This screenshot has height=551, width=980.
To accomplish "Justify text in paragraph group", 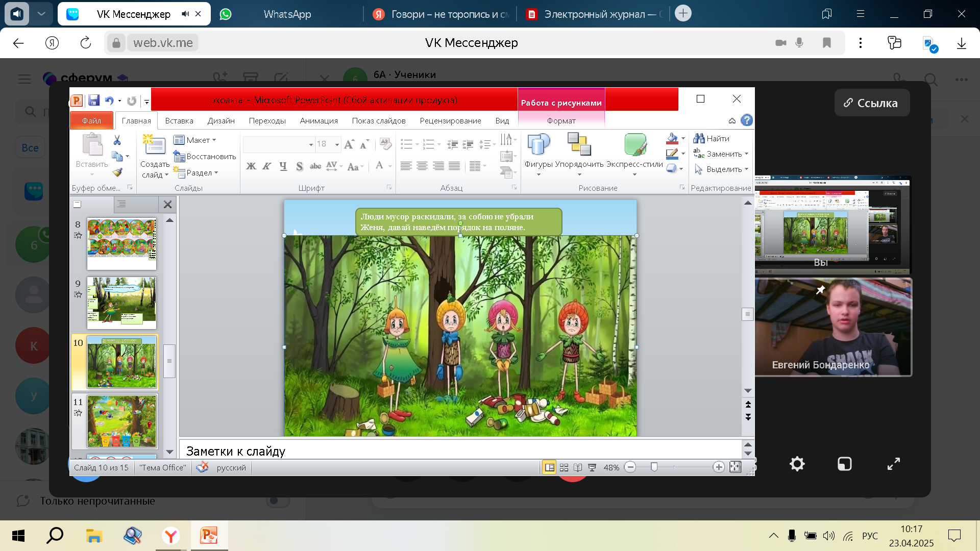I will tap(454, 166).
